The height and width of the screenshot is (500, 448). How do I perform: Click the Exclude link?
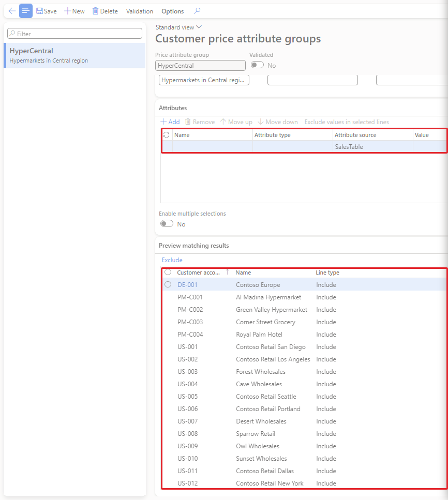coord(172,260)
